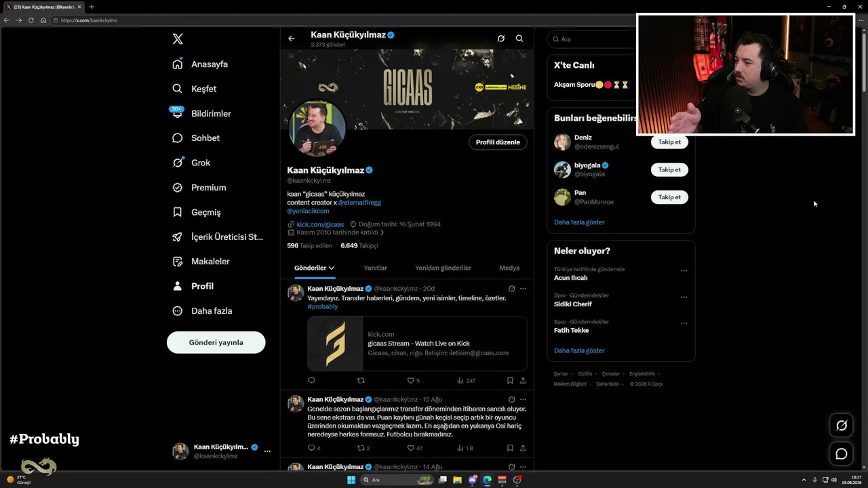Screen dimensions: 868x488
Task: Open the floating chat messages button
Action: coord(842,454)
